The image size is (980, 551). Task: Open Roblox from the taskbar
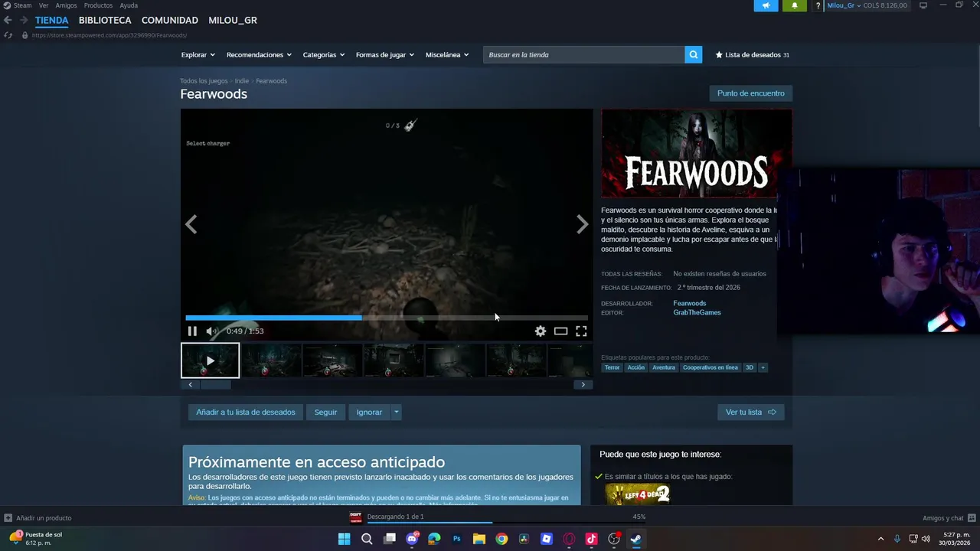point(547,539)
